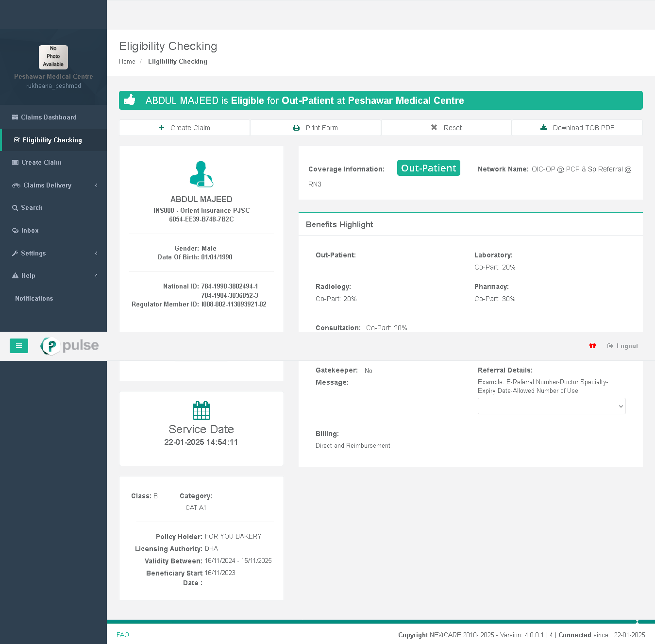
Task: Click the Home breadcrumb link
Action: coord(127,61)
